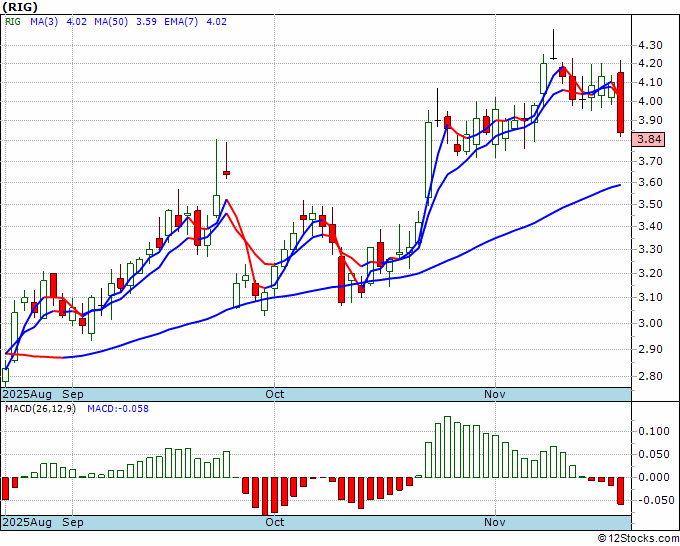
Task: Click the 3.00 price axis label
Action: pos(650,323)
